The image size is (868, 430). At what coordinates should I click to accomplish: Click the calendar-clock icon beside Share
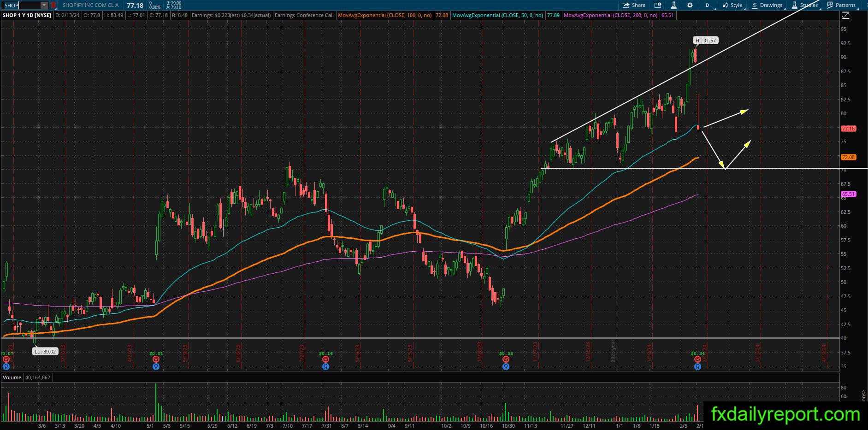658,5
